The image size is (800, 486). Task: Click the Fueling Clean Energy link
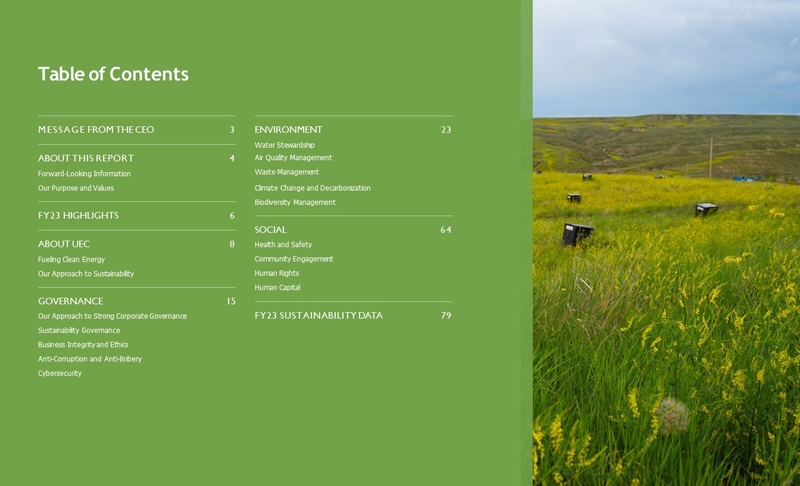(x=71, y=260)
